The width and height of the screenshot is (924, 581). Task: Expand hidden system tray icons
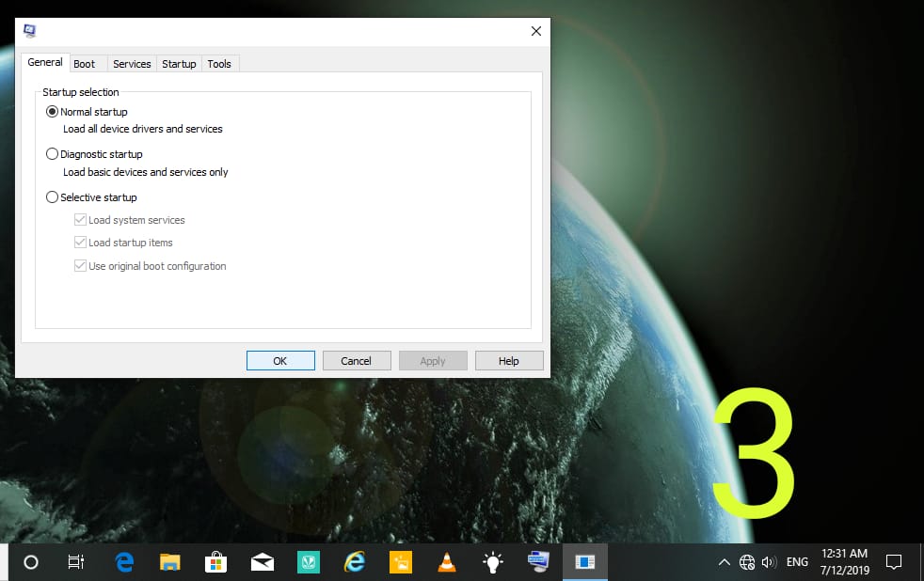[725, 562]
